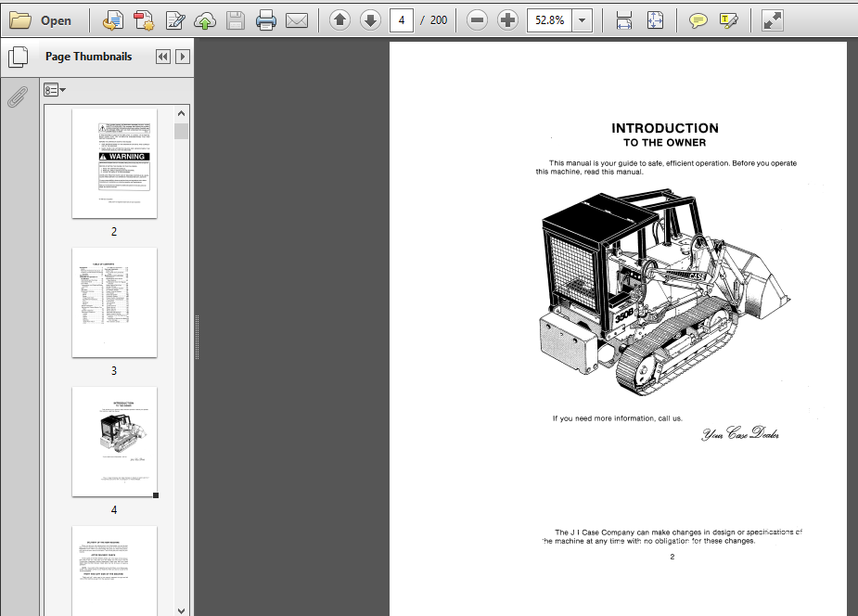Click the zoom percentage field 52.8%
Viewport: 858px width, 616px height.
pos(549,20)
